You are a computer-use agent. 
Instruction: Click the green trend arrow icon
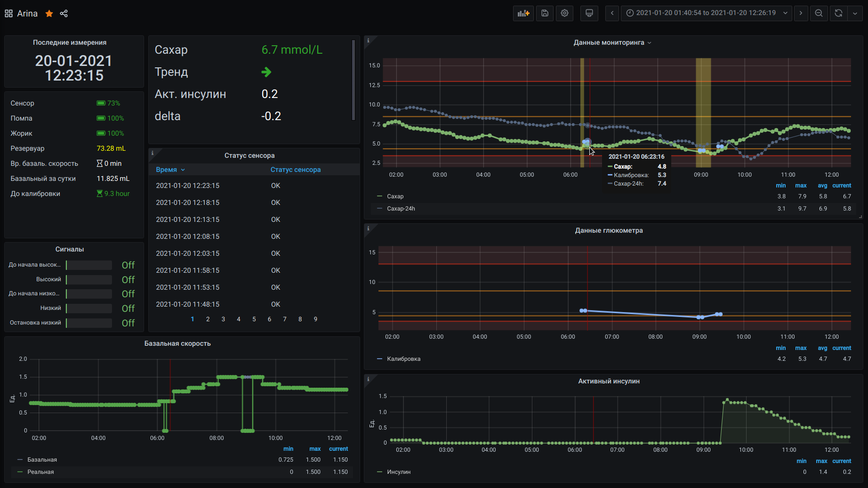pyautogui.click(x=266, y=72)
